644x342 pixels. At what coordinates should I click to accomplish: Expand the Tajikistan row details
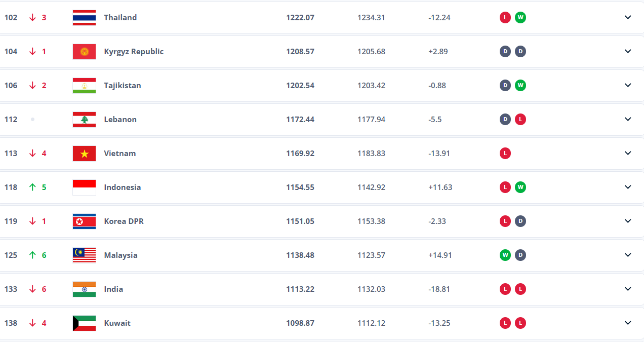click(628, 86)
